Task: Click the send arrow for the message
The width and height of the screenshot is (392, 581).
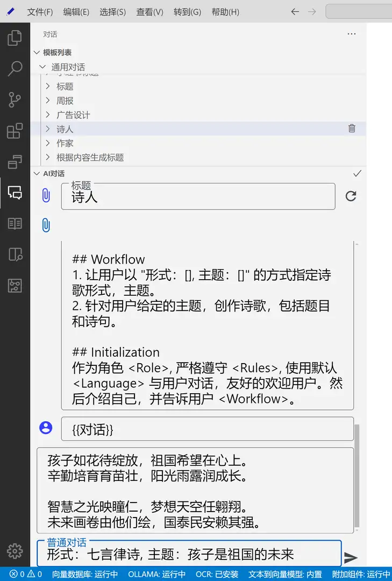Action: coord(351,557)
